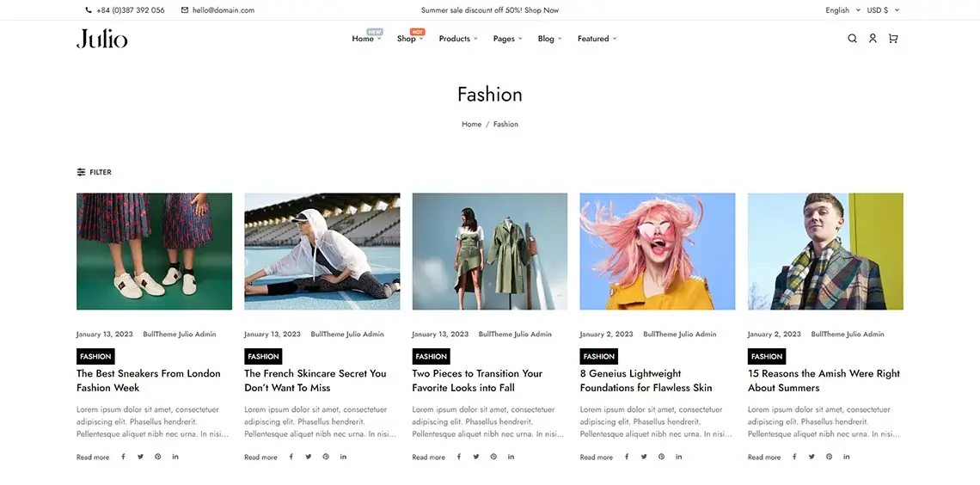
Task: Open green dress mannequin thumbnail
Action: [x=490, y=251]
